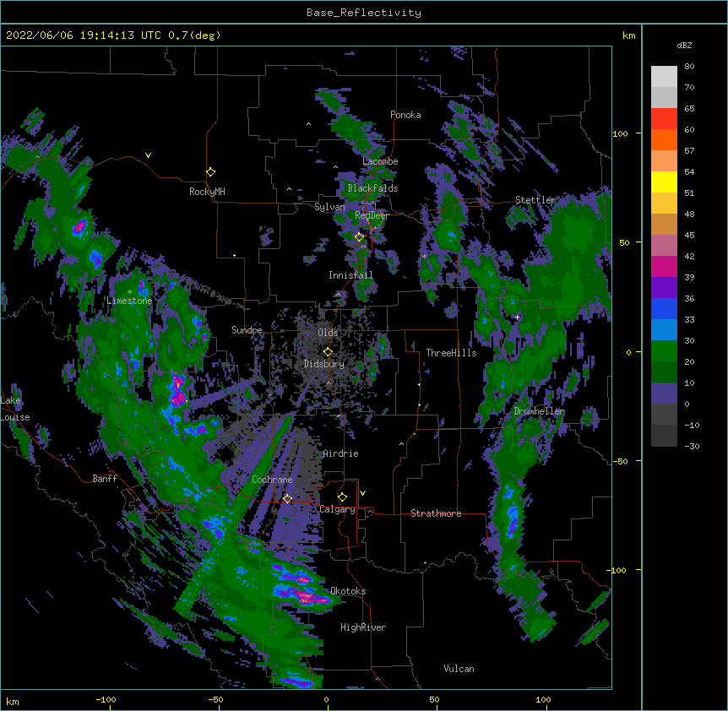Select the white plus marker northwest of Drumheller
The image size is (728, 711).
tap(517, 317)
